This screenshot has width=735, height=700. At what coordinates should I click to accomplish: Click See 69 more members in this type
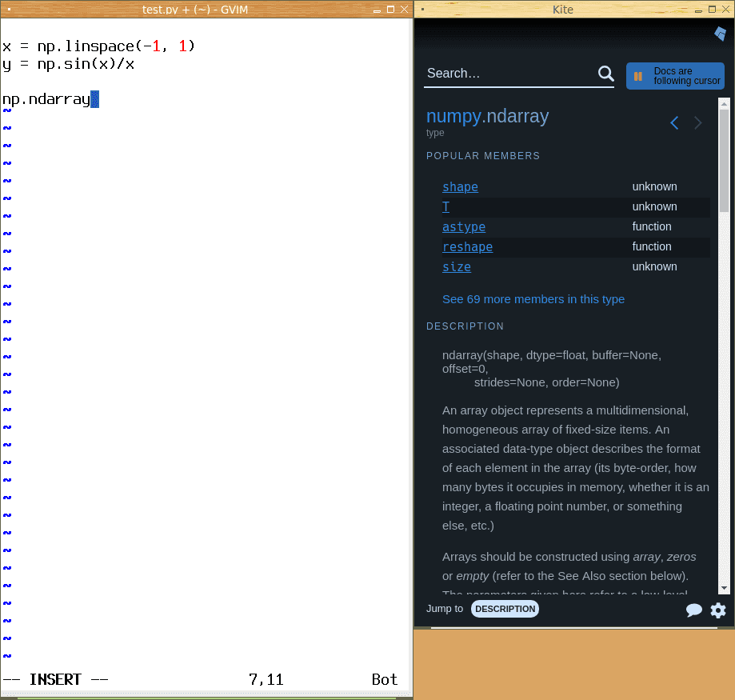[x=533, y=299]
